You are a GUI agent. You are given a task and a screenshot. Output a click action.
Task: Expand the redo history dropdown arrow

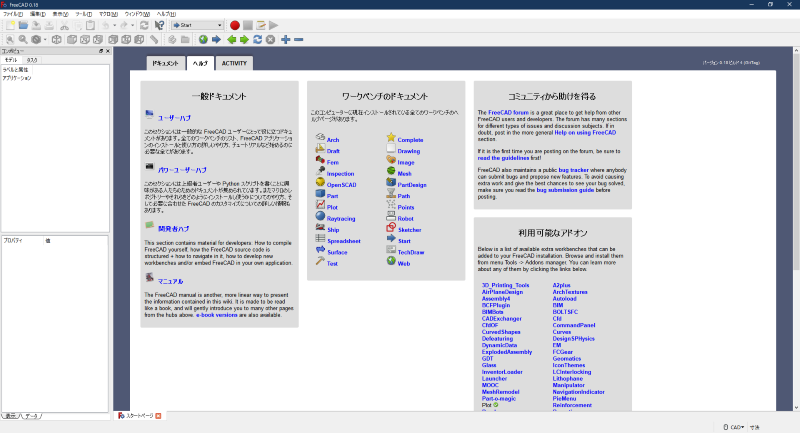[x=133, y=26]
